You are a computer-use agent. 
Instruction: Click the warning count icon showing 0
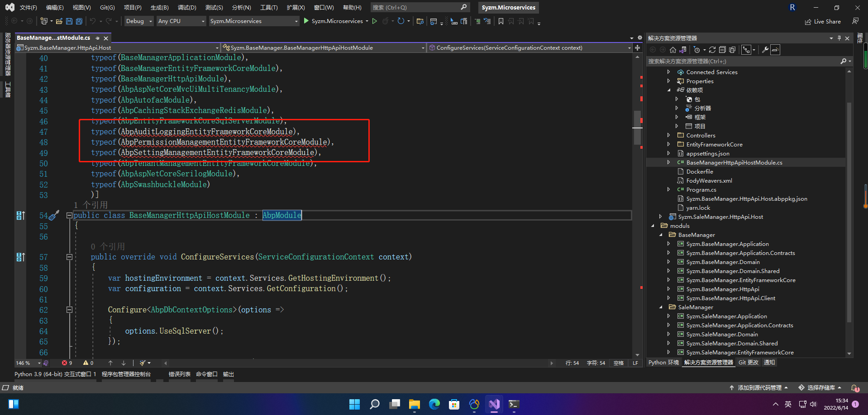click(86, 363)
